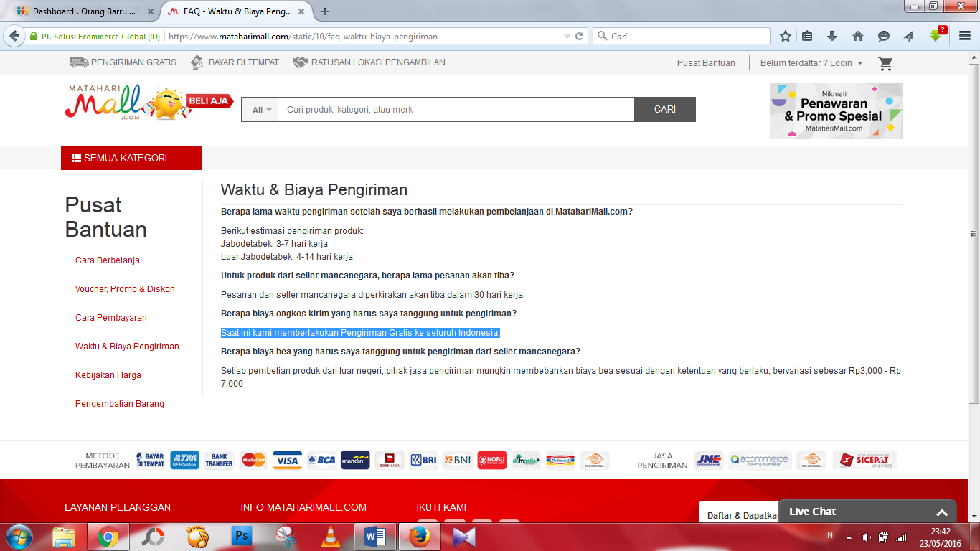Click the product search input field
980x551 pixels.
click(x=456, y=110)
